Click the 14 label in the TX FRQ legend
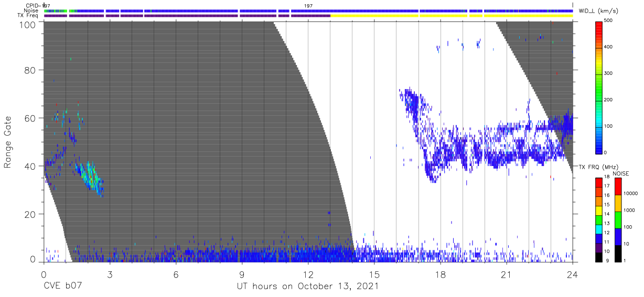 coord(606,214)
